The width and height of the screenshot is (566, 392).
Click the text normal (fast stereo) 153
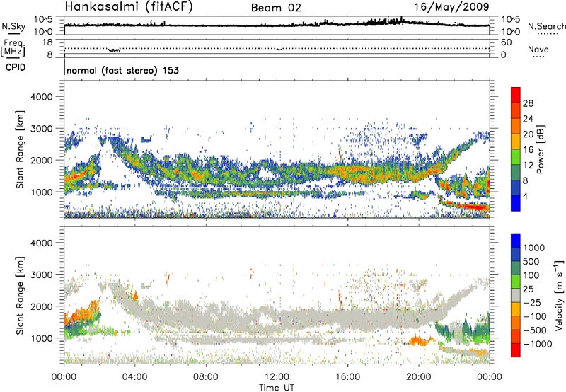122,70
